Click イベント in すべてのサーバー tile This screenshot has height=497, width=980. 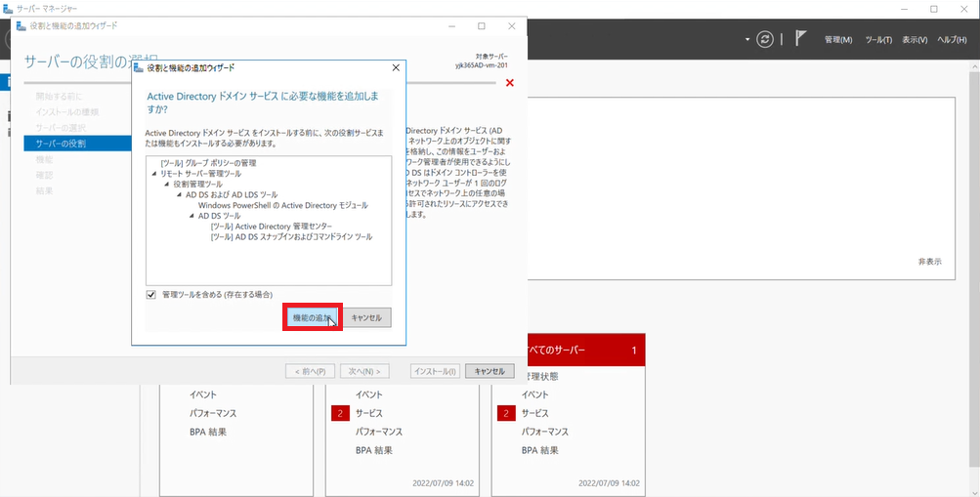535,394
